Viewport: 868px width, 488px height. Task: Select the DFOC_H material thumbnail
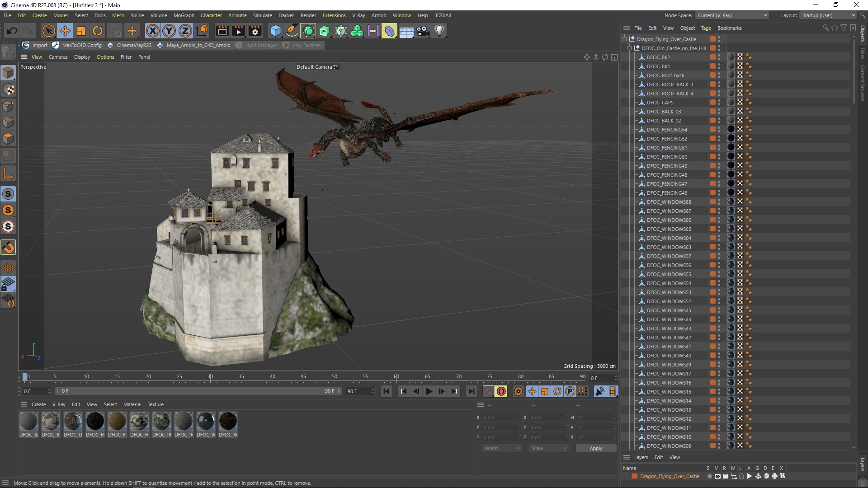coord(139,424)
